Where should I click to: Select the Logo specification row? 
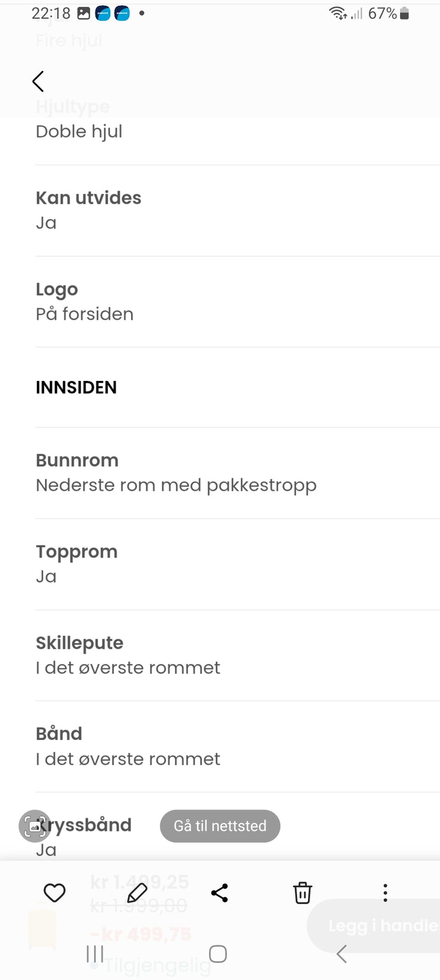point(237,302)
